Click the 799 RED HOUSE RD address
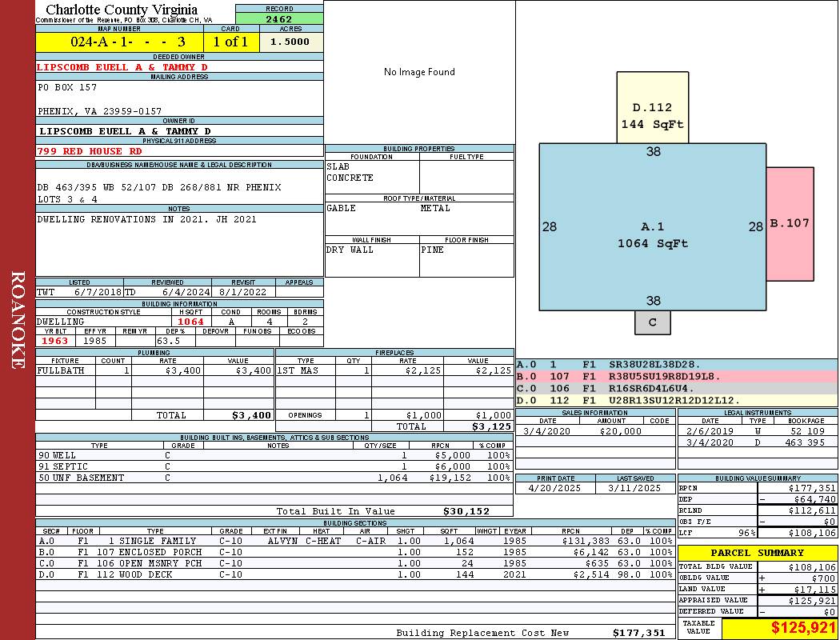The image size is (840, 640). pos(90,151)
